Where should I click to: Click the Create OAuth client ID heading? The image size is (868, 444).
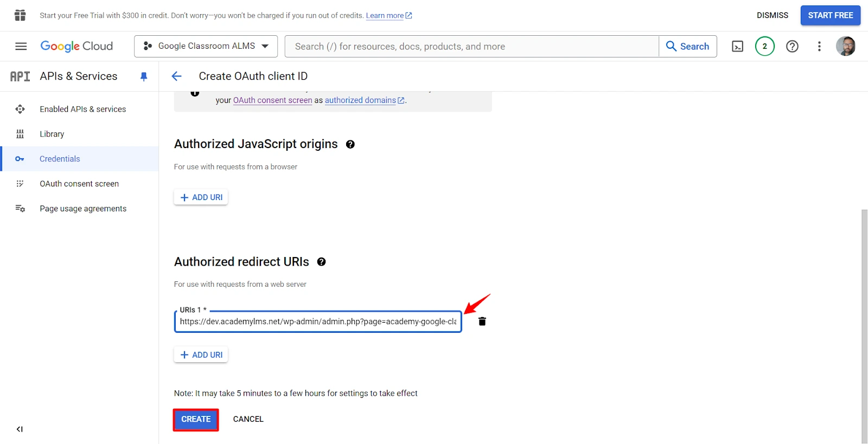point(253,76)
